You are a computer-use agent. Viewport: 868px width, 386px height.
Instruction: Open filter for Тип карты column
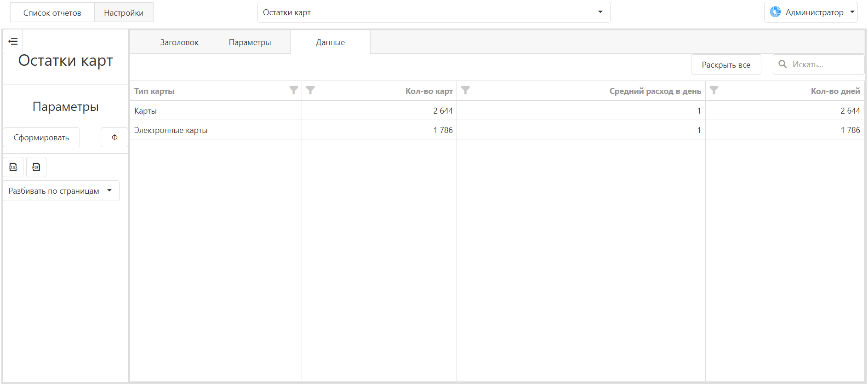[294, 90]
